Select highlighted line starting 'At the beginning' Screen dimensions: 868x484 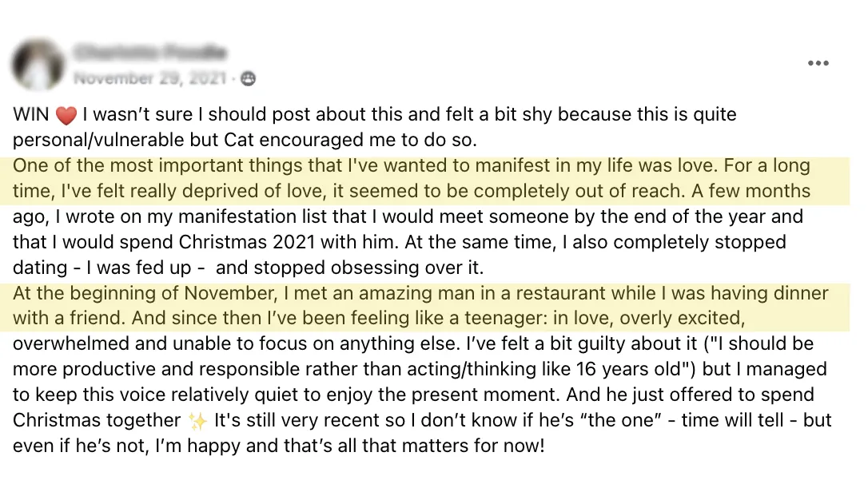coord(420,293)
